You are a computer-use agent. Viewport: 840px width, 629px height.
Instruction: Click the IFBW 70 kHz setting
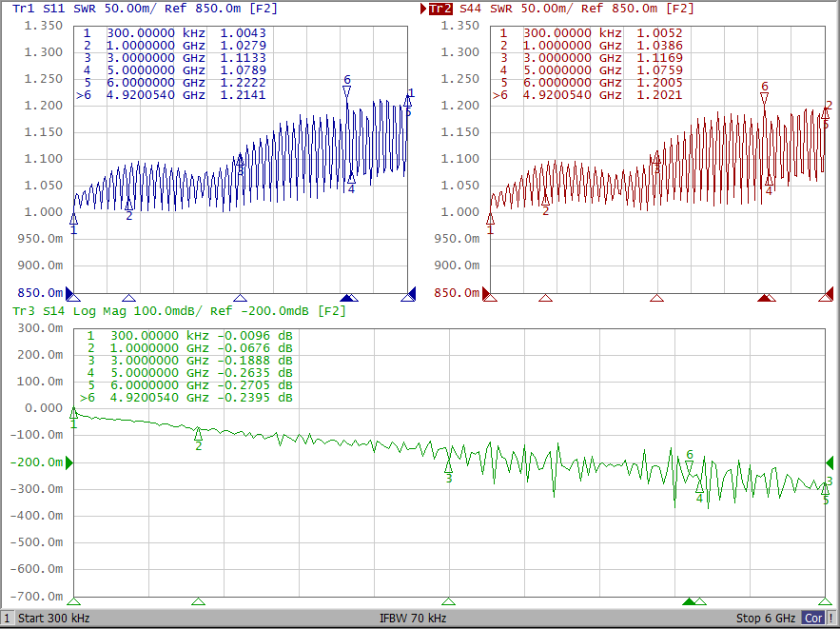[413, 619]
